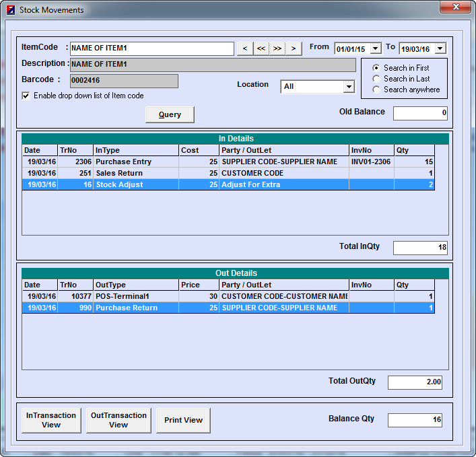Screen dimensions: 476x457
Task: Click the last record '>' navigation button
Action: (293, 48)
